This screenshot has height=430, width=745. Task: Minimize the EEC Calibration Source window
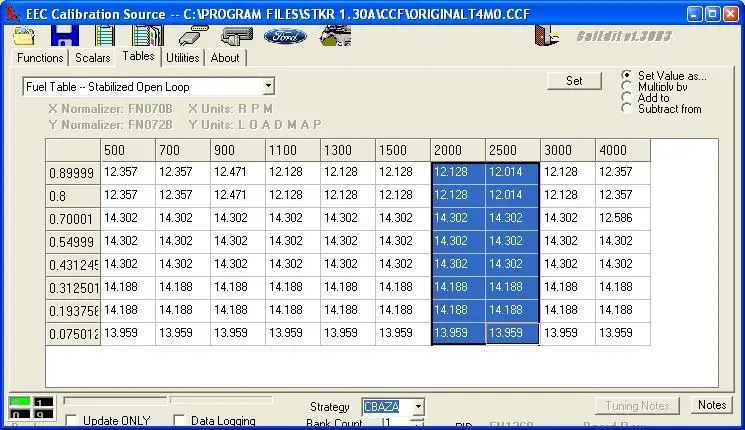[x=694, y=14]
